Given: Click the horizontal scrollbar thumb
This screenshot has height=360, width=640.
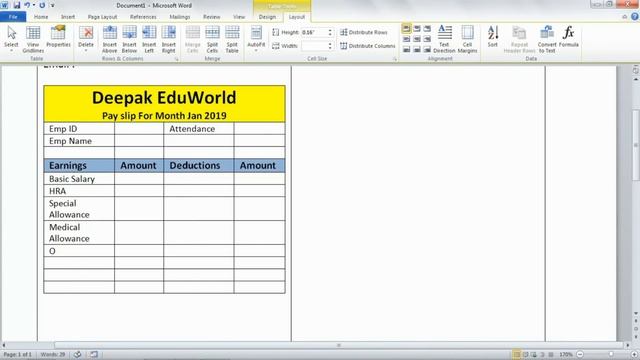Looking at the screenshot, I should tap(339, 345).
